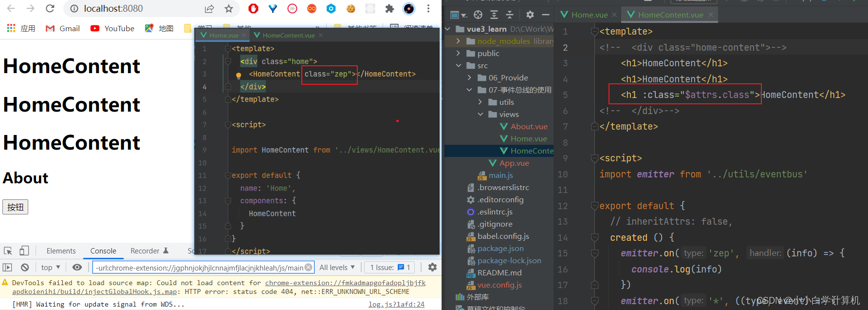Open the orange infinity extension icon
Image resolution: width=868 pixels, height=310 pixels.
point(312,8)
